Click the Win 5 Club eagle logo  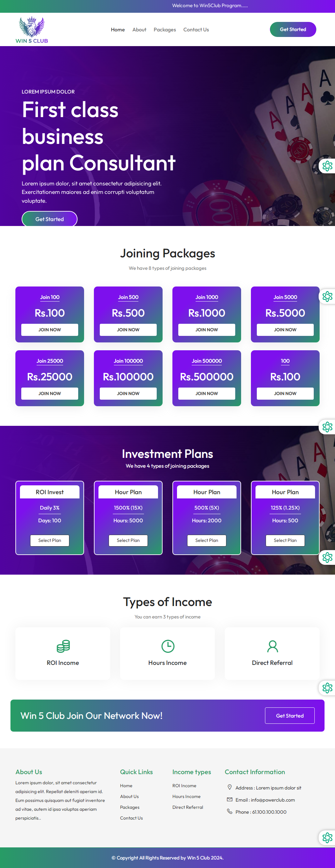point(32,30)
